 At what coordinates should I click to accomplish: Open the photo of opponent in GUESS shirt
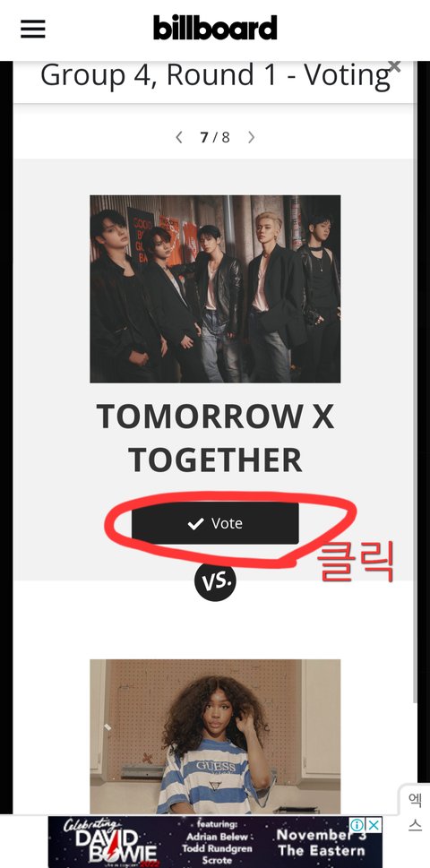pos(215,736)
